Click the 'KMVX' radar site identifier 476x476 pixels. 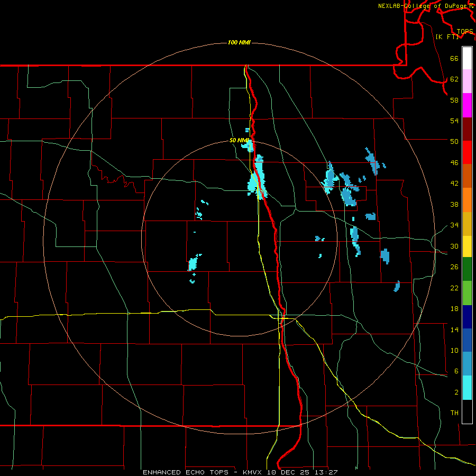(253, 472)
